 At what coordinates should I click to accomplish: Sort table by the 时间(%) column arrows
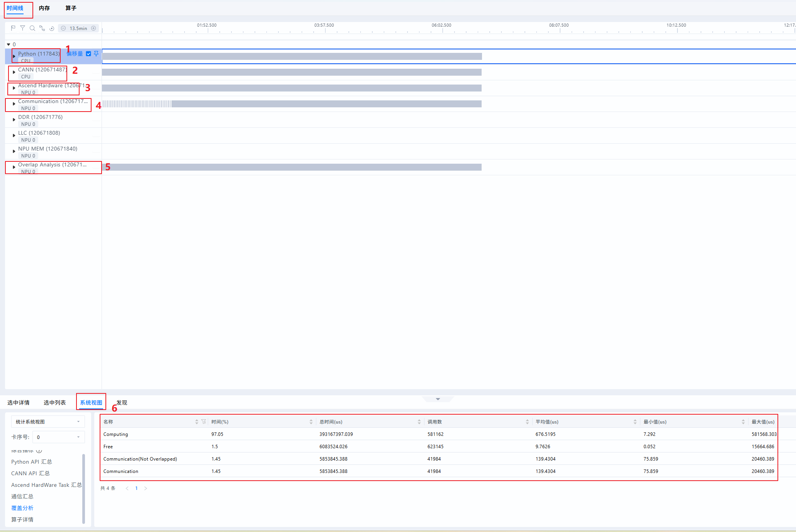pos(311,422)
